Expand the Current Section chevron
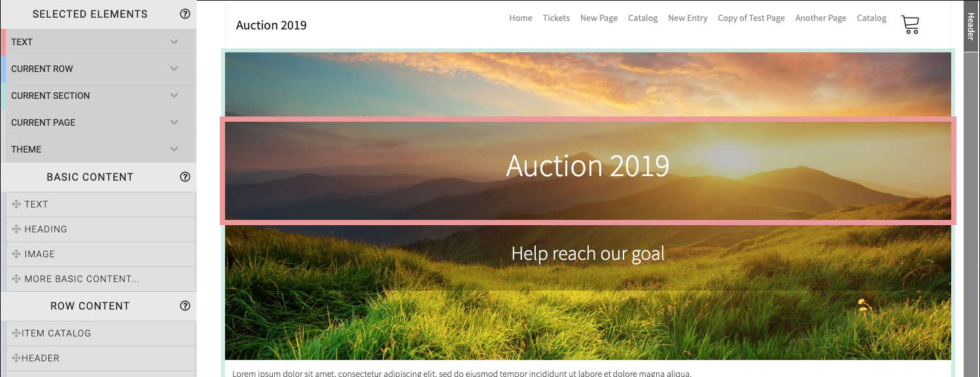Screen dimensions: 980x377 174,96
